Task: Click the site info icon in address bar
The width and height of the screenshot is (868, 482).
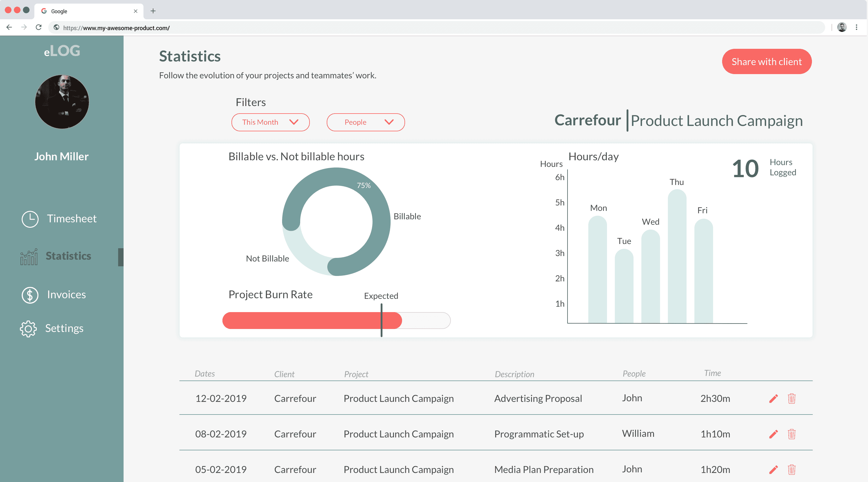Action: pos(56,28)
